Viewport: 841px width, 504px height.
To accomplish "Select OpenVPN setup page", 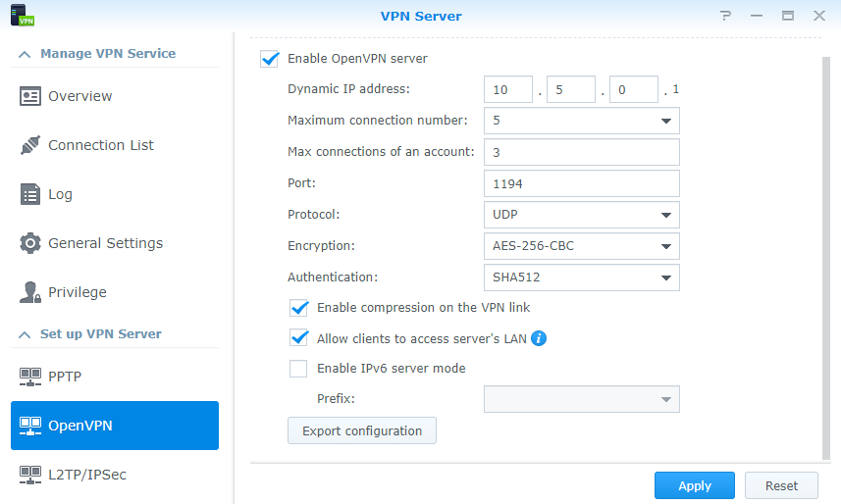I will click(115, 426).
